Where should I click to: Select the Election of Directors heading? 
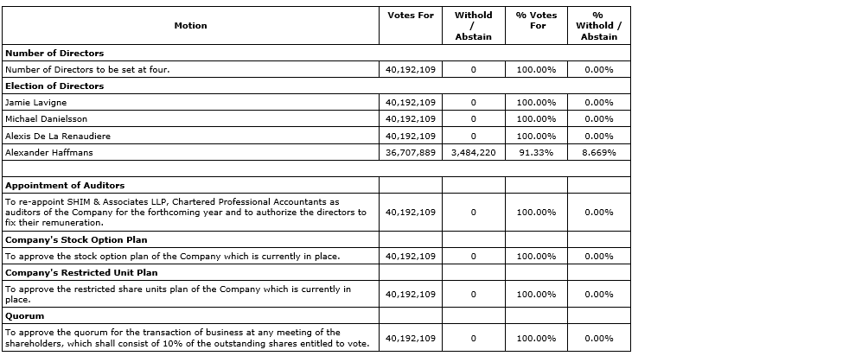(54, 86)
